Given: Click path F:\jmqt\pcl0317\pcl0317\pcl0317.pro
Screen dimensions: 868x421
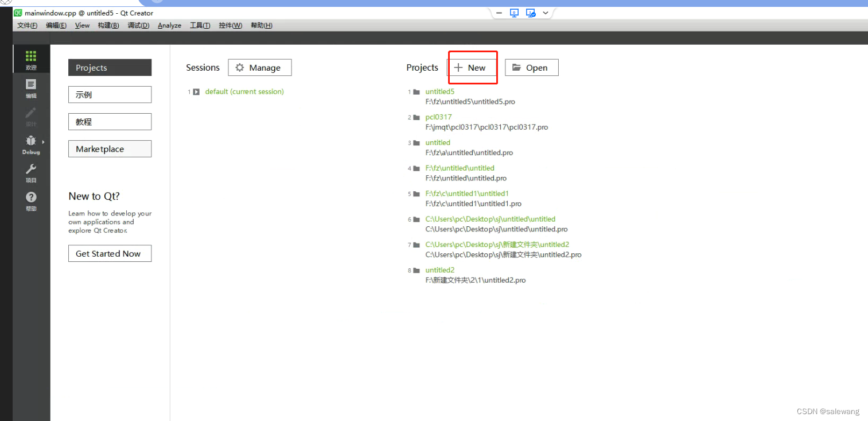Looking at the screenshot, I should pyautogui.click(x=486, y=128).
